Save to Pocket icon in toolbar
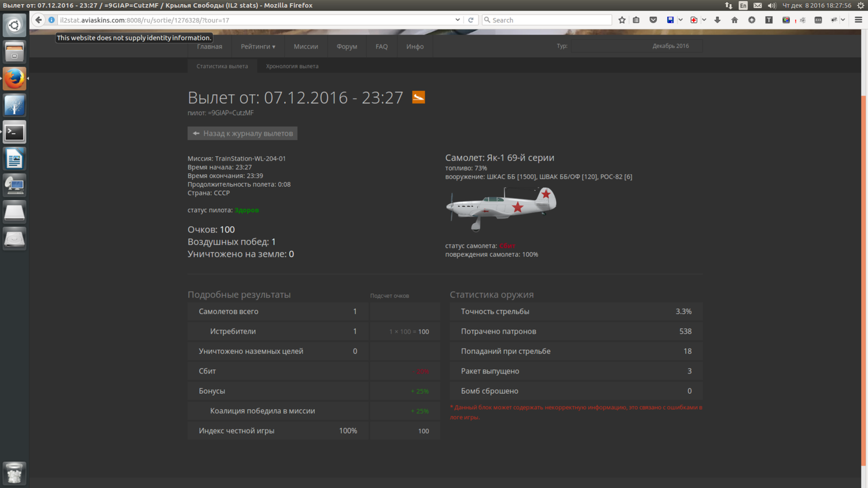This screenshot has width=868, height=488. coord(653,20)
